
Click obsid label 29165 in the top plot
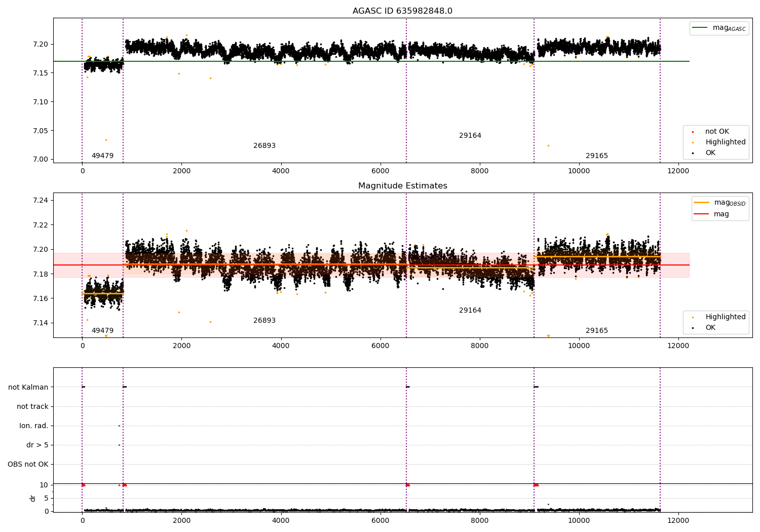[x=597, y=156]
